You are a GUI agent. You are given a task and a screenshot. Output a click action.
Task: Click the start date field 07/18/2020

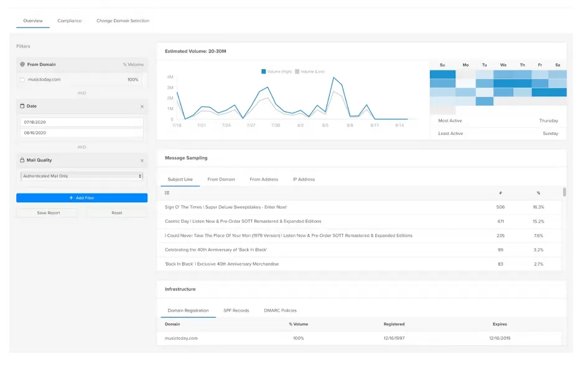tap(82, 123)
